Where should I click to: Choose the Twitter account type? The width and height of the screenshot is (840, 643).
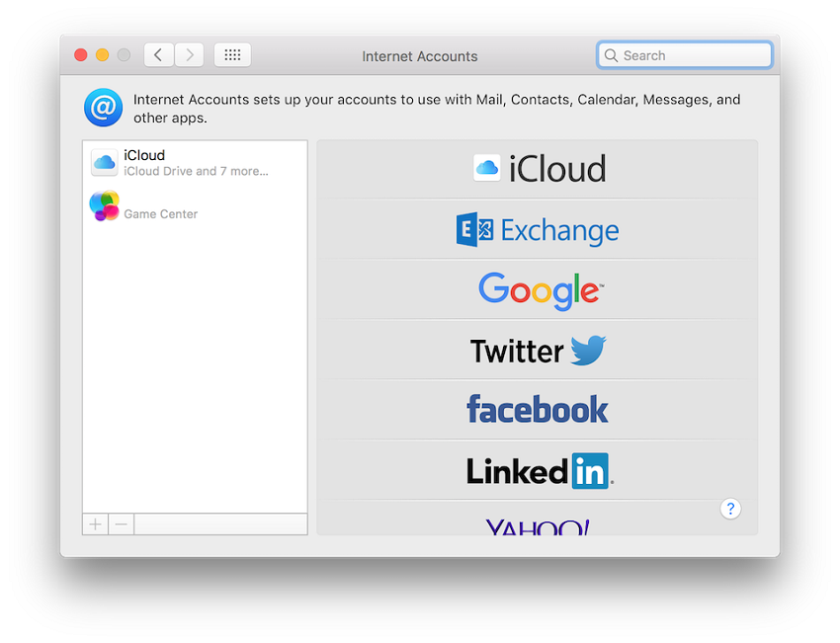(x=538, y=350)
